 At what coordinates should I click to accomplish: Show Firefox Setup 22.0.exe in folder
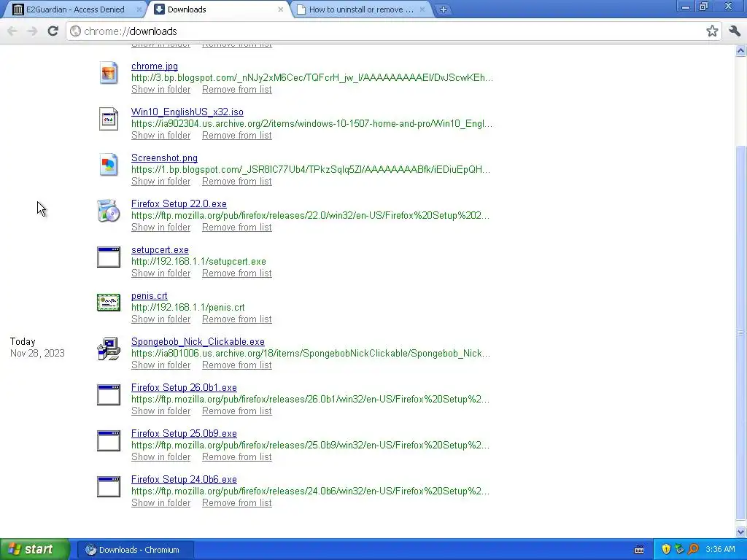[x=160, y=227]
